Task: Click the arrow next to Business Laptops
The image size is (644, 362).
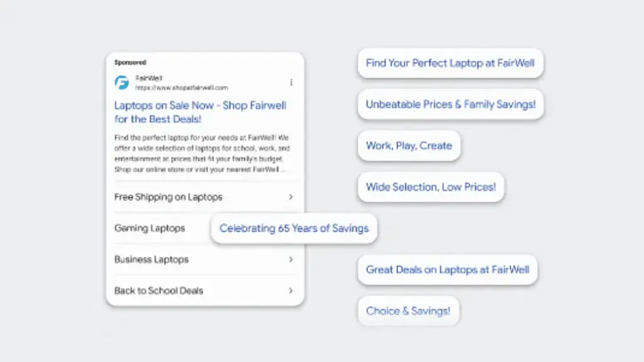Action: pos(291,259)
